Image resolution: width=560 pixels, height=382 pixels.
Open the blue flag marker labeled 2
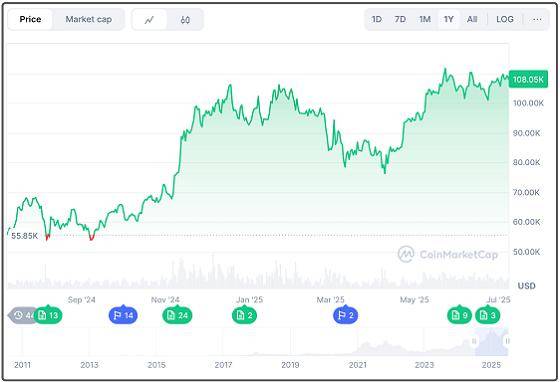[345, 315]
